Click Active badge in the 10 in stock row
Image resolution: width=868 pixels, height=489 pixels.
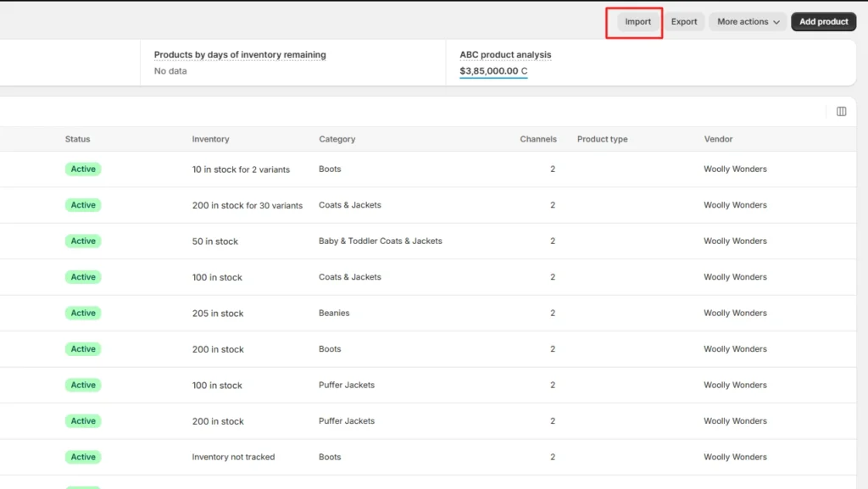(x=83, y=169)
